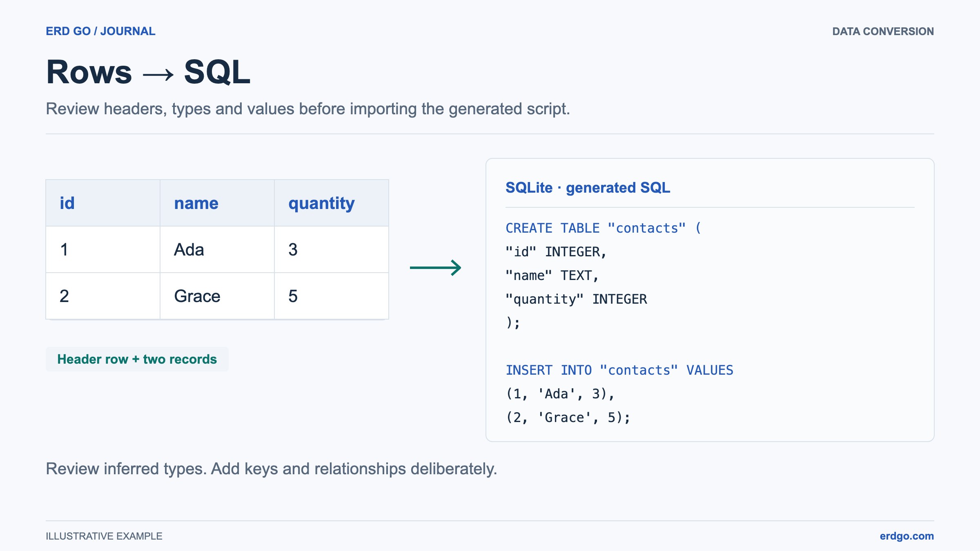Click the Ada table cell
Viewport: 980px width, 551px height.
(217, 249)
